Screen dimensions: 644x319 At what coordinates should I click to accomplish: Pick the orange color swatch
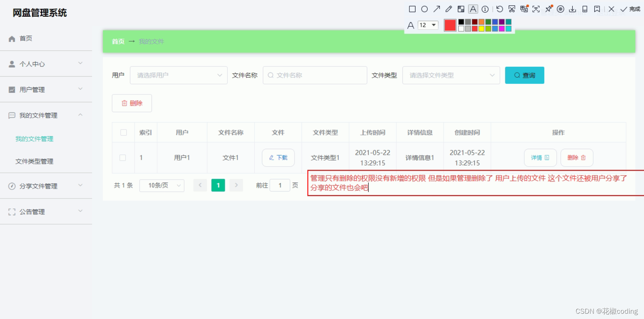[481, 22]
